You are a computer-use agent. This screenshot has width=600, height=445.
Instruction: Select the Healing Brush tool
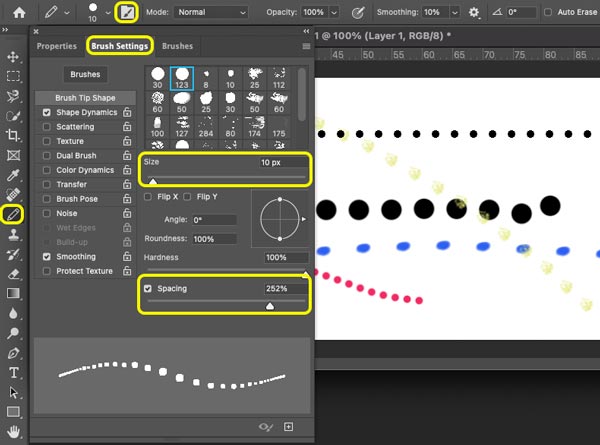13,195
